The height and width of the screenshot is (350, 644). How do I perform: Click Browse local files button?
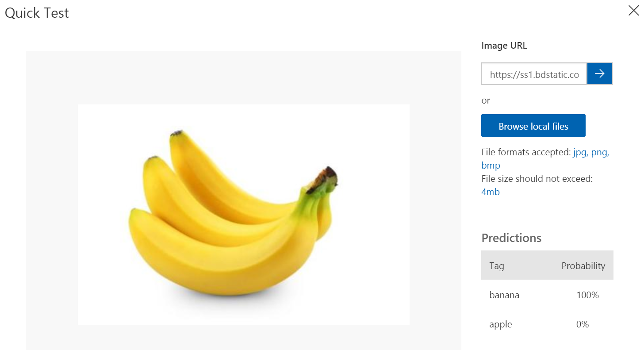[533, 126]
